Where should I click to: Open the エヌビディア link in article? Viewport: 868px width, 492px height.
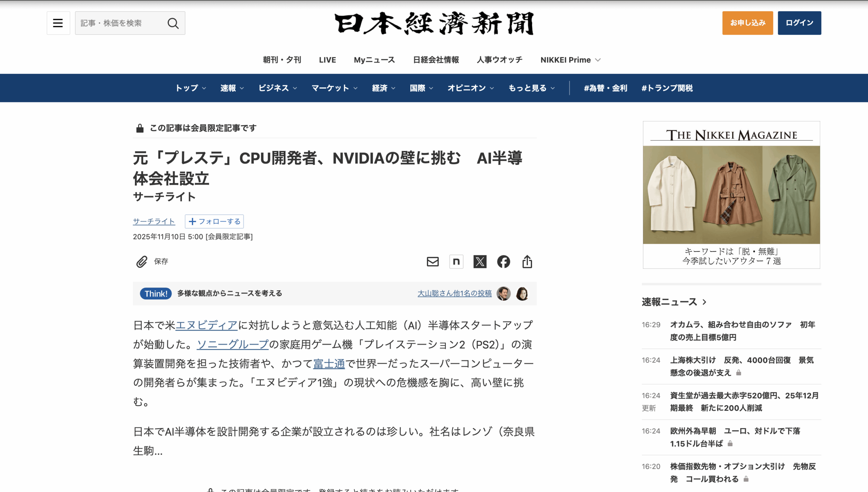click(206, 326)
